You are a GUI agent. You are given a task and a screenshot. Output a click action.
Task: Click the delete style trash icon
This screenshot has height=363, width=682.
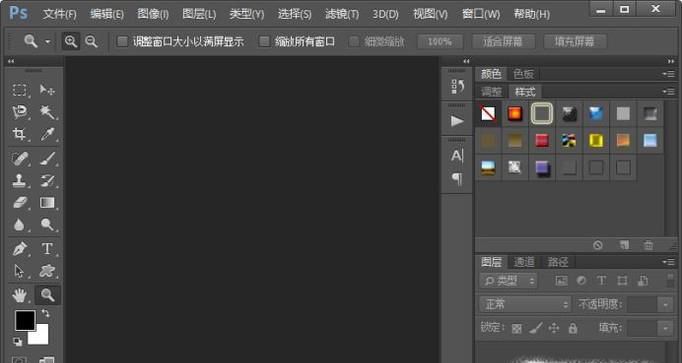tap(648, 245)
